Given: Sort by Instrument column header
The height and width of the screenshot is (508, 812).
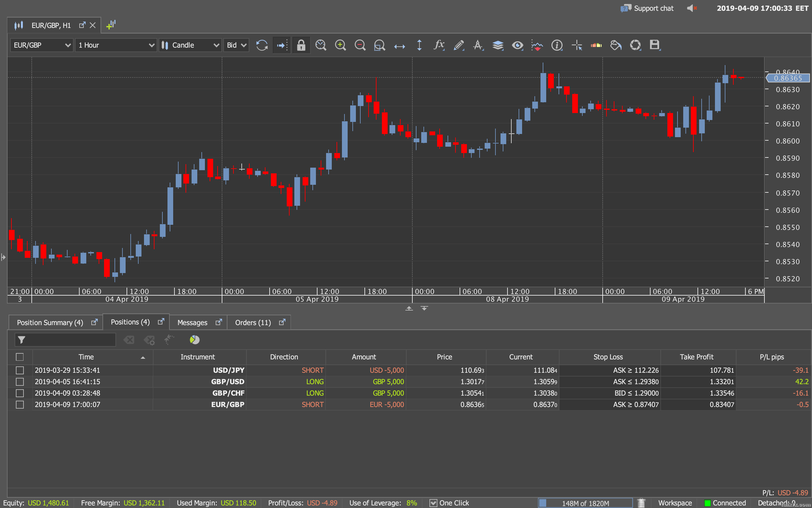Looking at the screenshot, I should [x=200, y=357].
